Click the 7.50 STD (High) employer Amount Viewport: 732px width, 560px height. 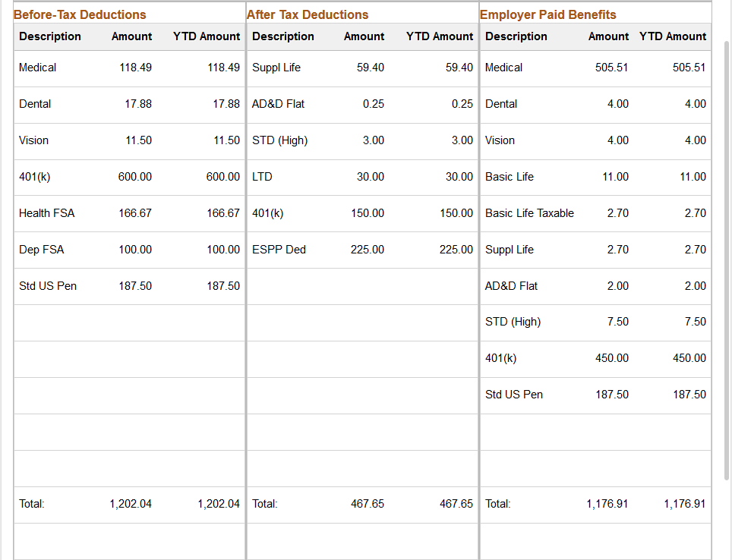(x=617, y=322)
